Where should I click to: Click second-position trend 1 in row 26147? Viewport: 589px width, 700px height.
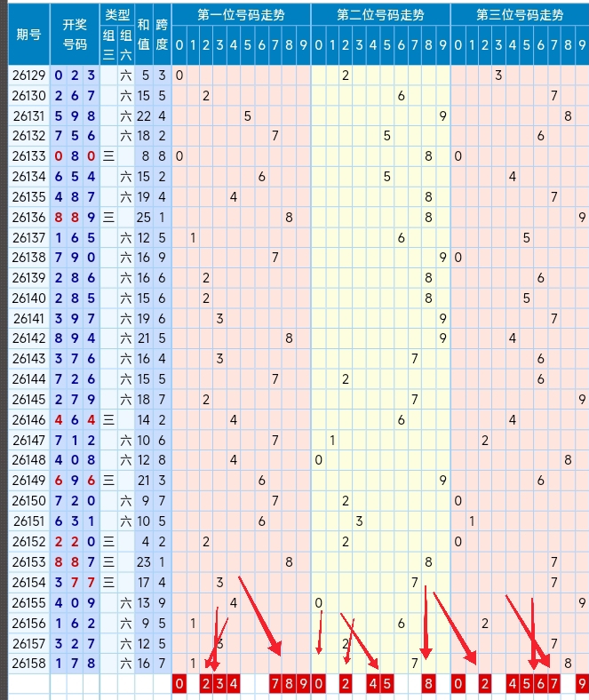pyautogui.click(x=332, y=441)
